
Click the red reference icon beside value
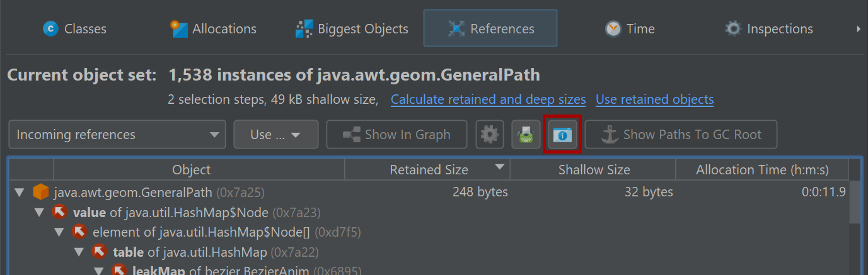[x=60, y=212]
